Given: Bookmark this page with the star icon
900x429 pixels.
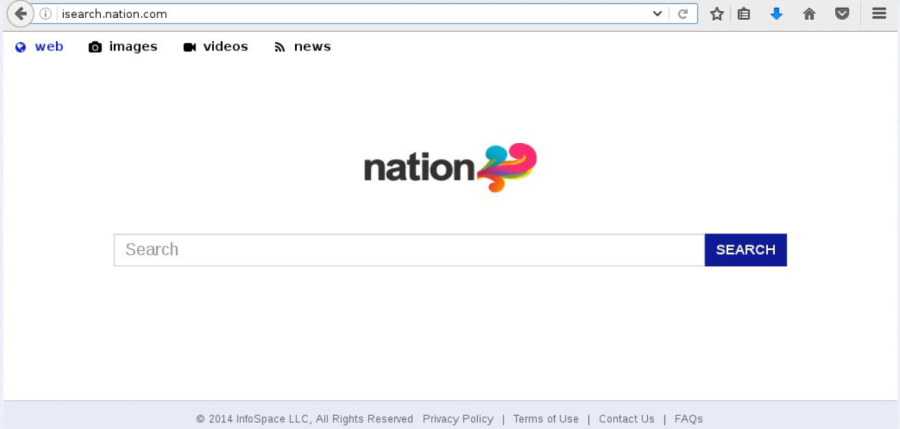Looking at the screenshot, I should click(716, 14).
